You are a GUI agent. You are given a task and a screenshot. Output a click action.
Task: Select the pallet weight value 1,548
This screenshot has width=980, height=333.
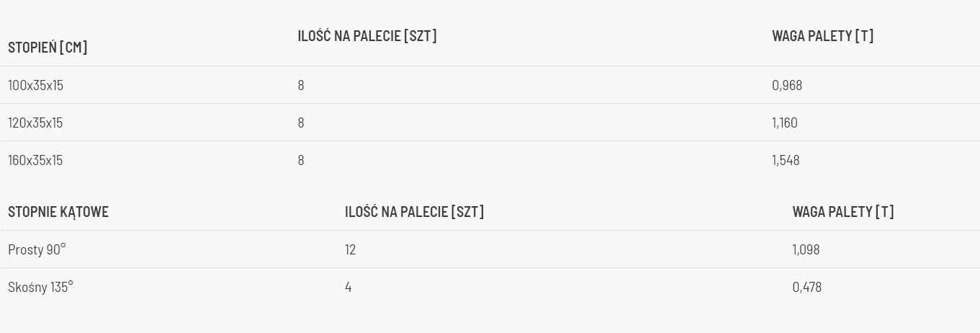point(786,160)
